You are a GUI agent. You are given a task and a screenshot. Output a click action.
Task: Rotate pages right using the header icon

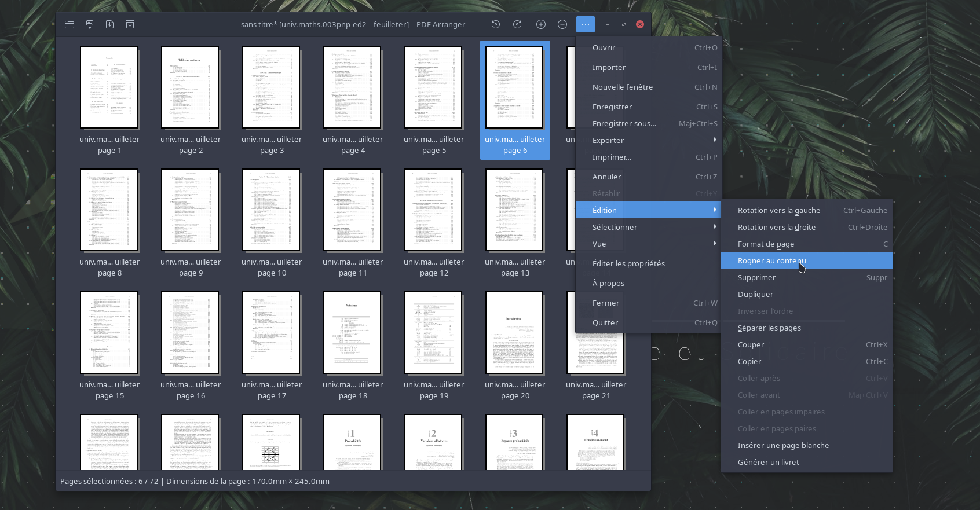(x=517, y=24)
